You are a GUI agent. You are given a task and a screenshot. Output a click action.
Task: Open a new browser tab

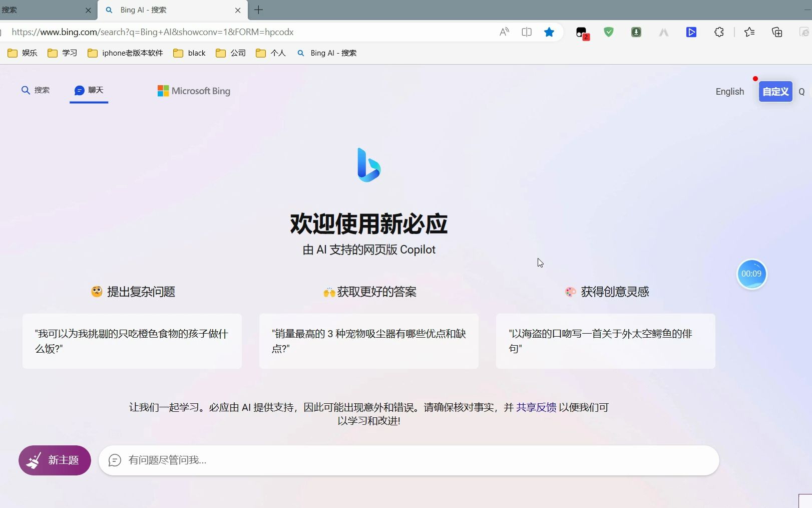click(x=258, y=10)
